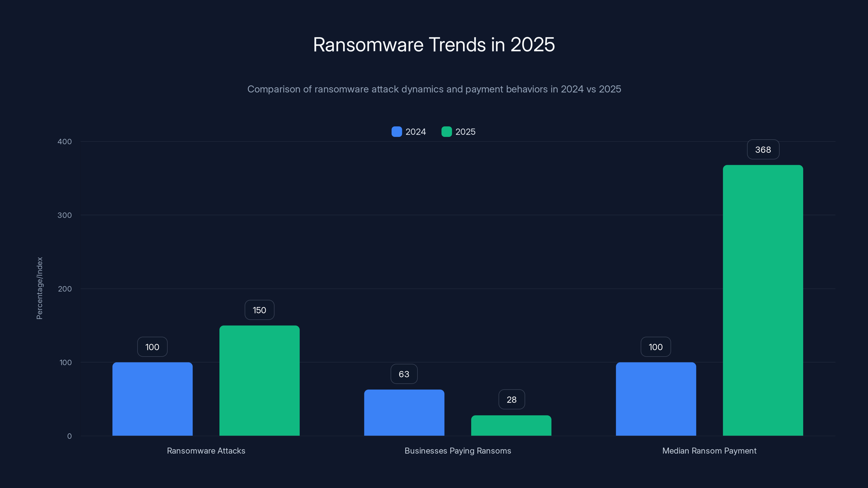Screen dimensions: 868x488
Task: Click the green 2025 legend swatch
Action: pos(446,132)
